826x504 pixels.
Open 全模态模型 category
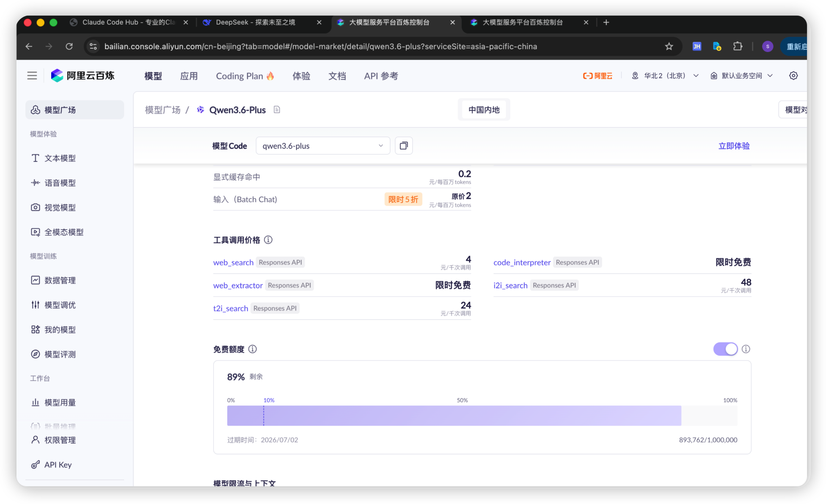pyautogui.click(x=63, y=232)
